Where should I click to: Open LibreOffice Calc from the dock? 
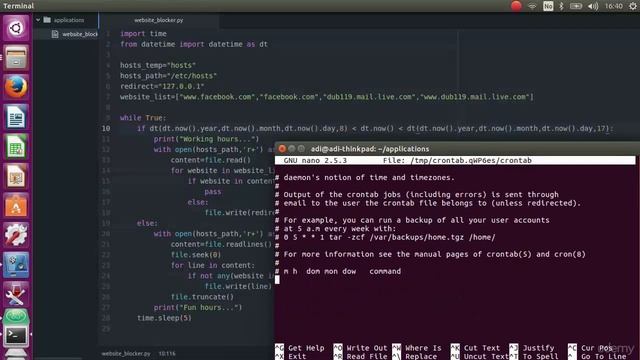(16, 146)
